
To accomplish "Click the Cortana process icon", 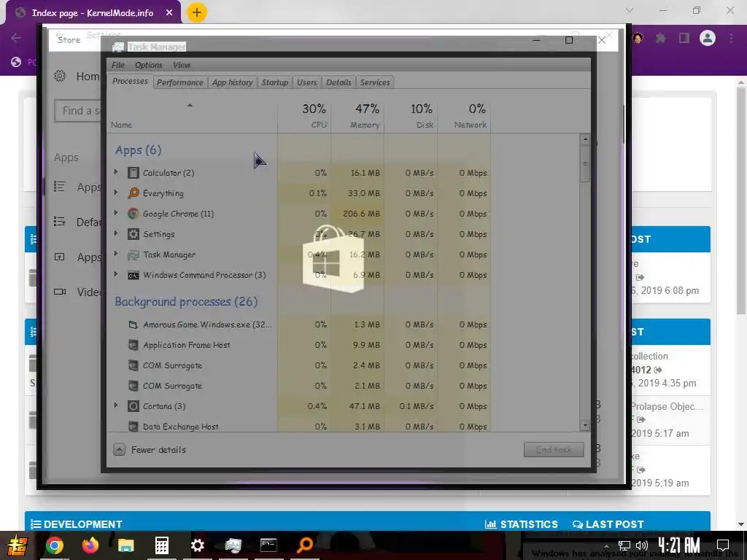I will tap(133, 406).
